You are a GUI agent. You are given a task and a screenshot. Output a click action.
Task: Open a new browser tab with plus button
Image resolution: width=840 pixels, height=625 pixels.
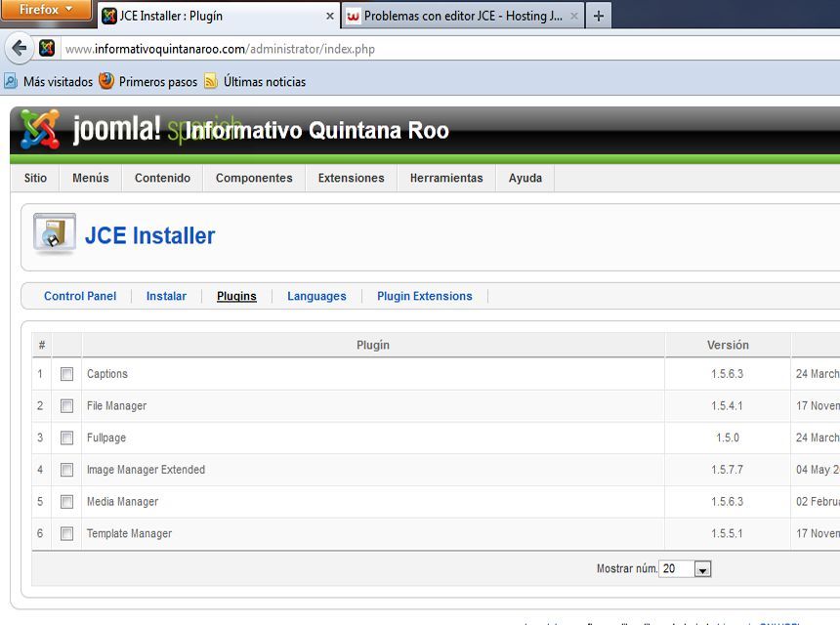(x=599, y=16)
